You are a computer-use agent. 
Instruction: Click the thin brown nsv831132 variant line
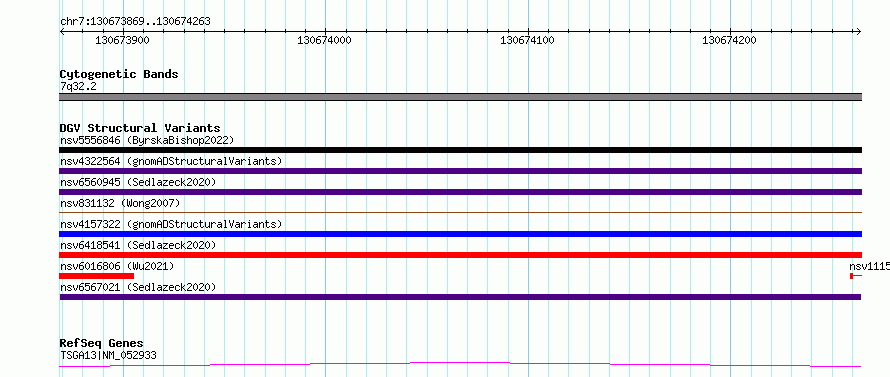[x=460, y=212]
